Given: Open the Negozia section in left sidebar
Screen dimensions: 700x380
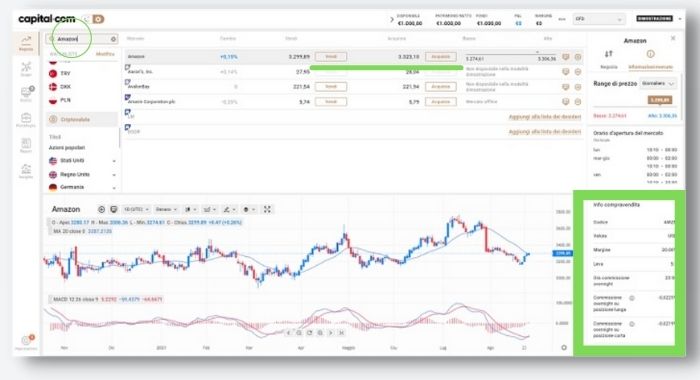Looking at the screenshot, I should (26, 43).
